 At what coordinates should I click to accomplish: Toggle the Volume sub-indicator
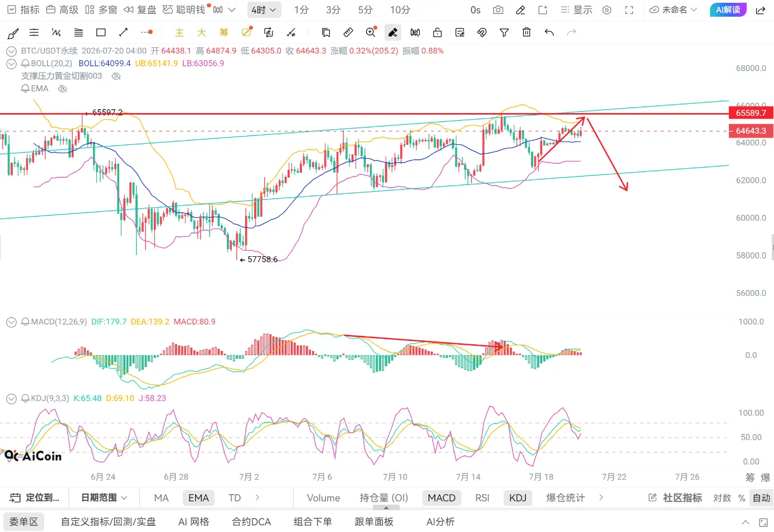tap(323, 497)
